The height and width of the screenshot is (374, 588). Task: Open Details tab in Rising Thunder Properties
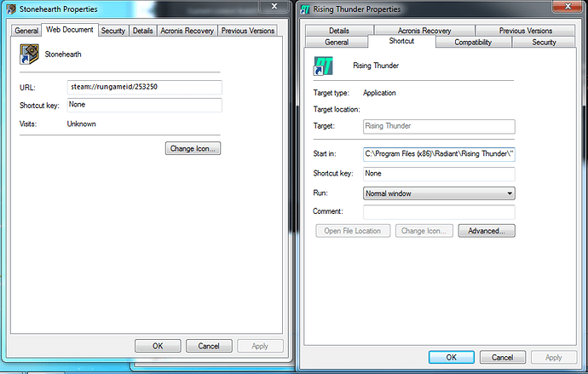pos(339,31)
